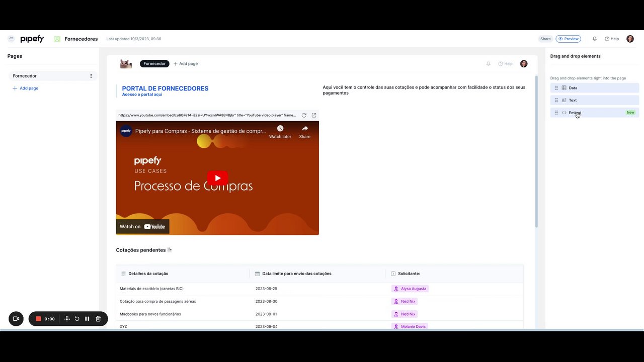Screen dimensions: 644x362
Task: Click the cat logo in portal preview
Action: click(126, 64)
